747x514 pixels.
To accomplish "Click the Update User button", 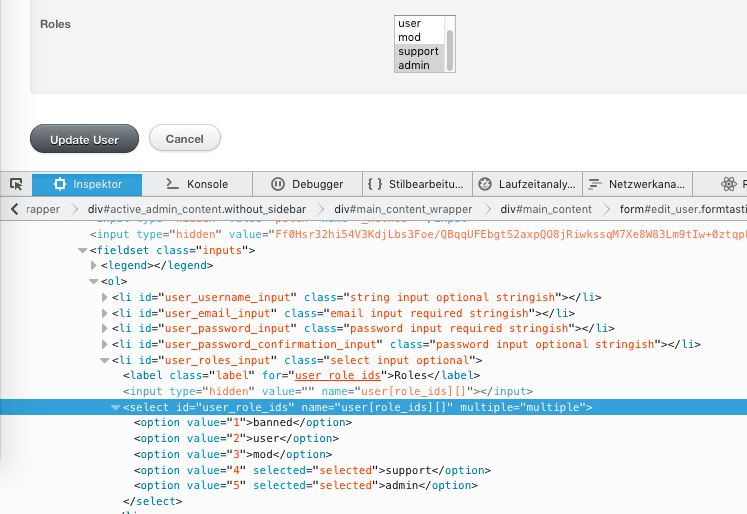I will pos(84,139).
